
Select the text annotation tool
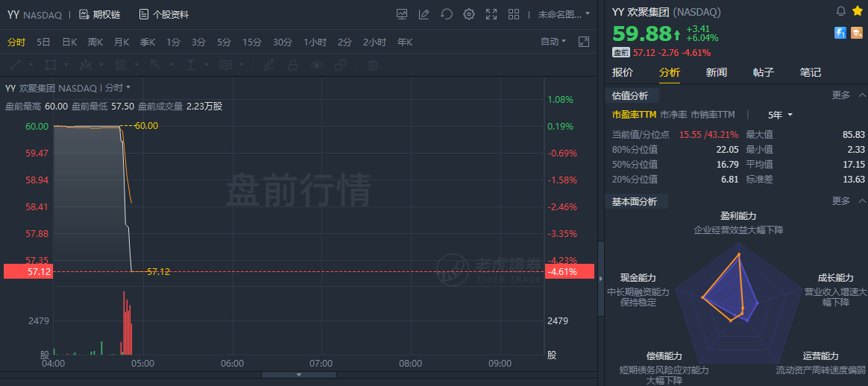pos(226,65)
